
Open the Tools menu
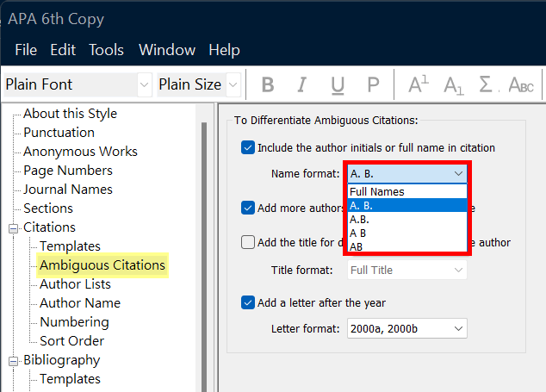coord(106,50)
